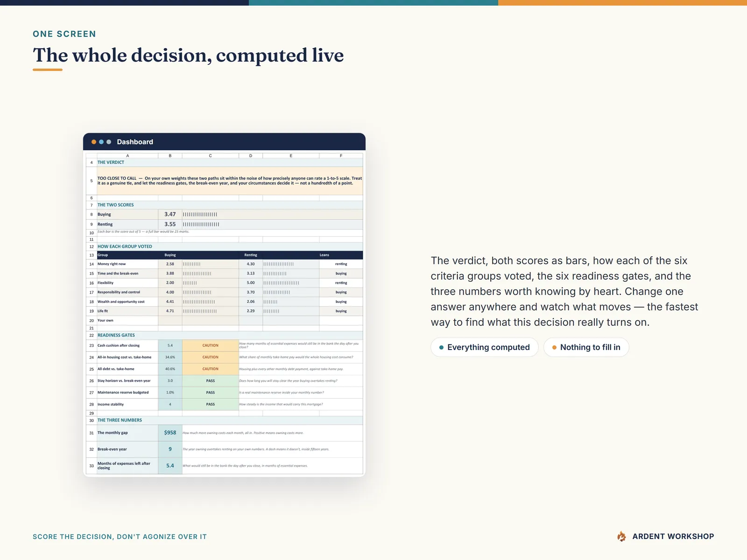Select column D header
Viewport: 747px width, 560px height.
(x=251, y=156)
